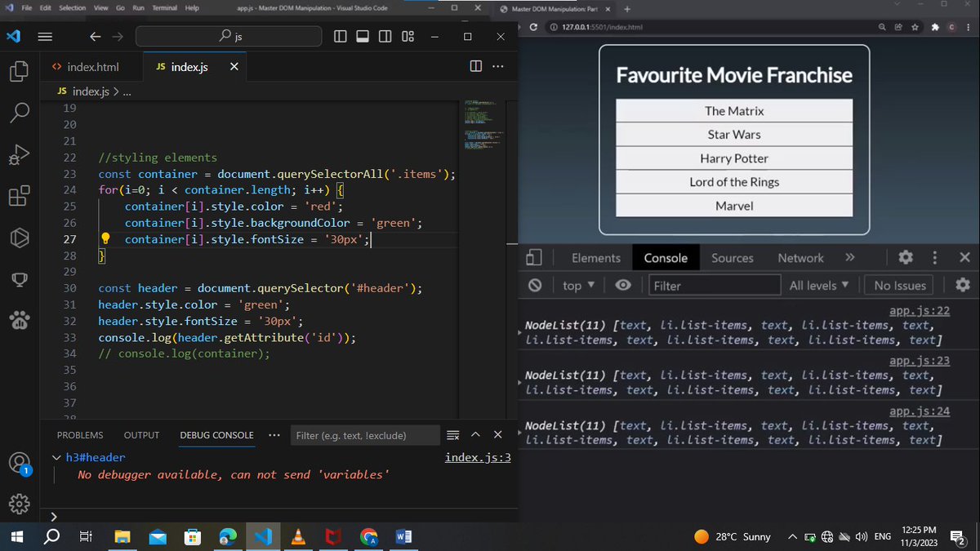980x551 pixels.
Task: Open a new browser tab with plus
Action: [627, 9]
